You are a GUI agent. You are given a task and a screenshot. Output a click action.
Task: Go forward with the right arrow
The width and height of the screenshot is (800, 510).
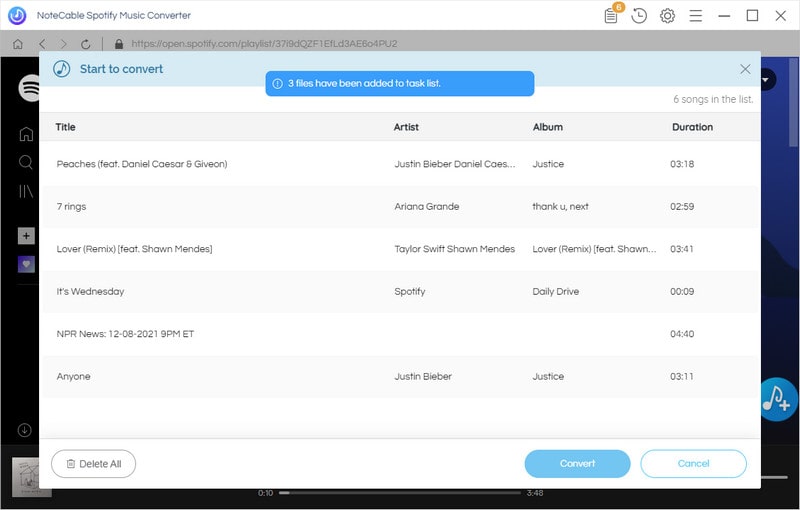[64, 44]
